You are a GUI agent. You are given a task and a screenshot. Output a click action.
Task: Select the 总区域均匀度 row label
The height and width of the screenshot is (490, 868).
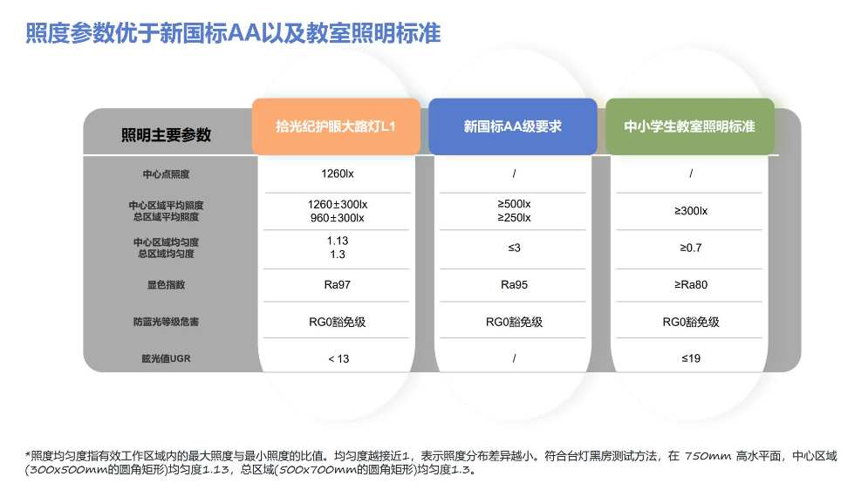tap(166, 254)
